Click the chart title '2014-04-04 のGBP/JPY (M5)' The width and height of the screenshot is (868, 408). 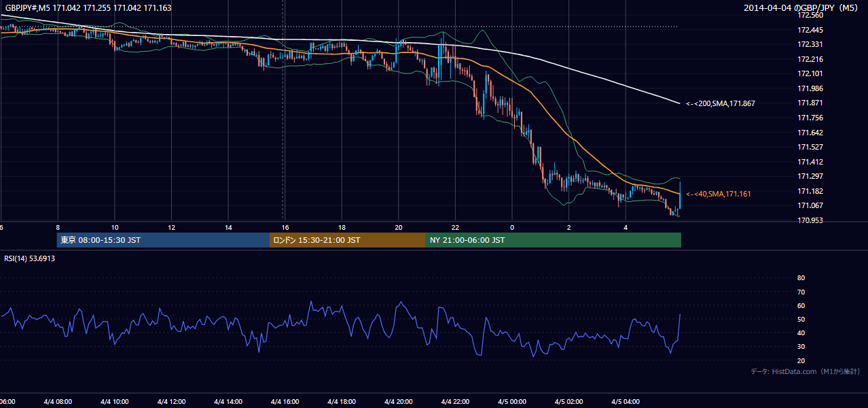pos(802,8)
